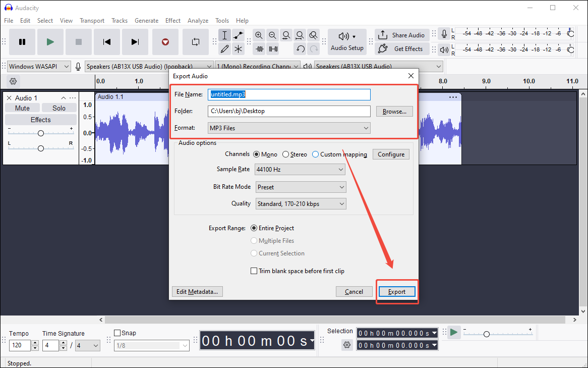This screenshot has height=368, width=588.
Task: Check Trim blank space before first clip
Action: [x=254, y=271]
